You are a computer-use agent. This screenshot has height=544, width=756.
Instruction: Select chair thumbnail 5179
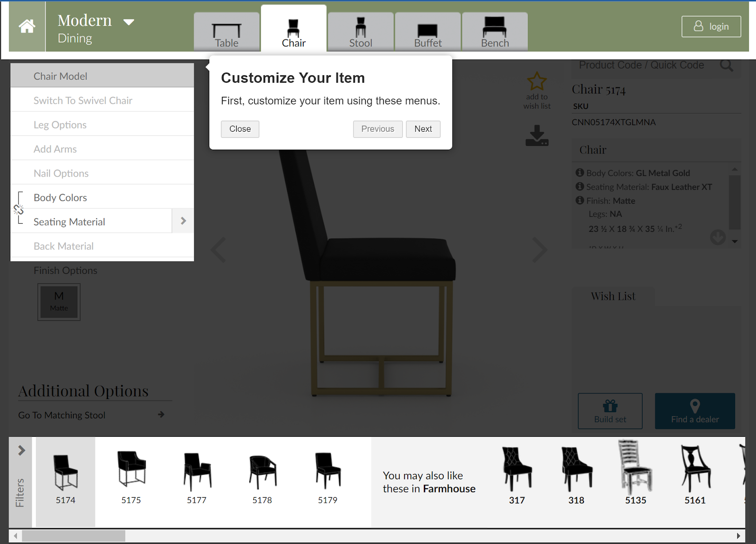[328, 478]
